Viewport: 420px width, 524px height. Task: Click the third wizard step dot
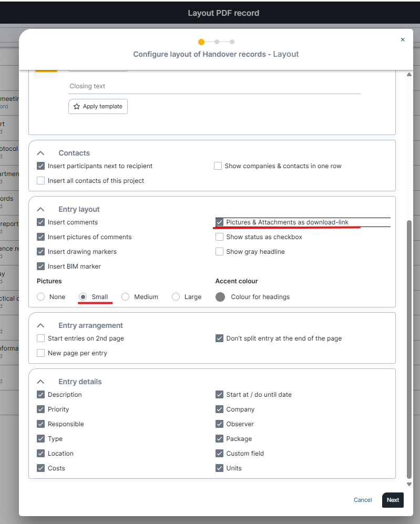(x=232, y=42)
